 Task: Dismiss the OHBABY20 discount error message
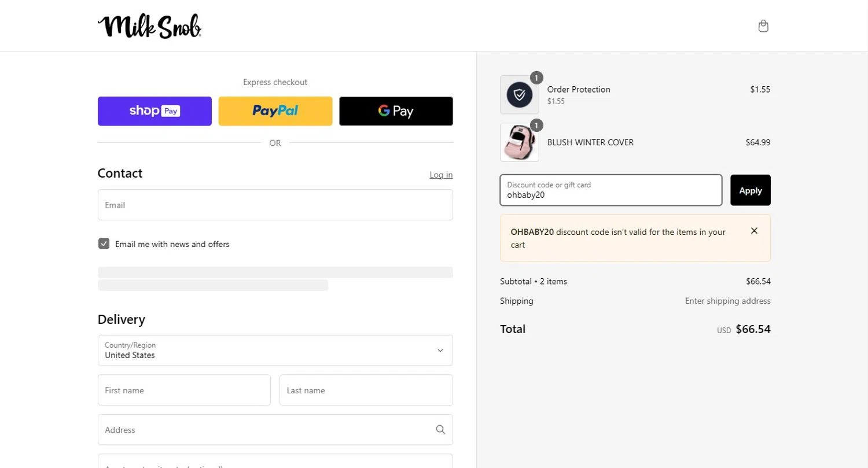click(x=754, y=231)
